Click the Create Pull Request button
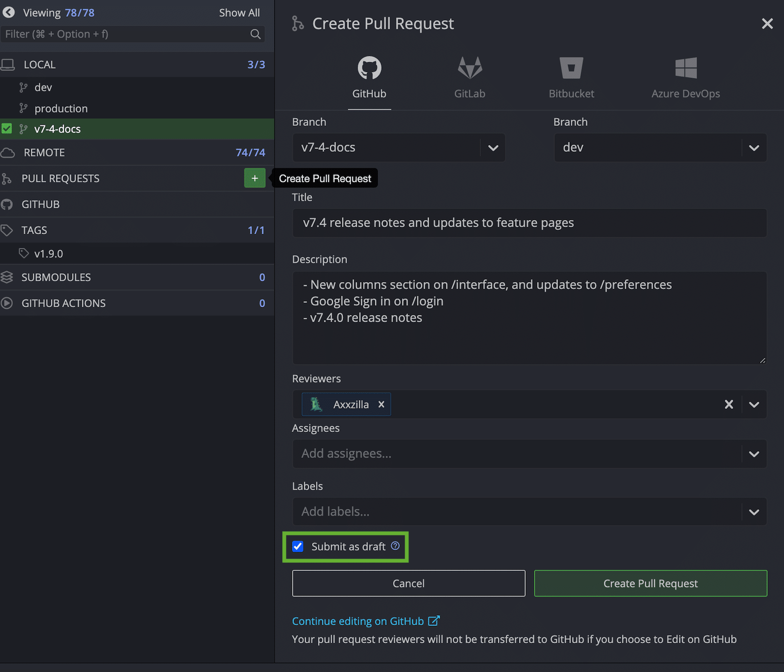Screen dimensions: 784x672 tap(650, 583)
